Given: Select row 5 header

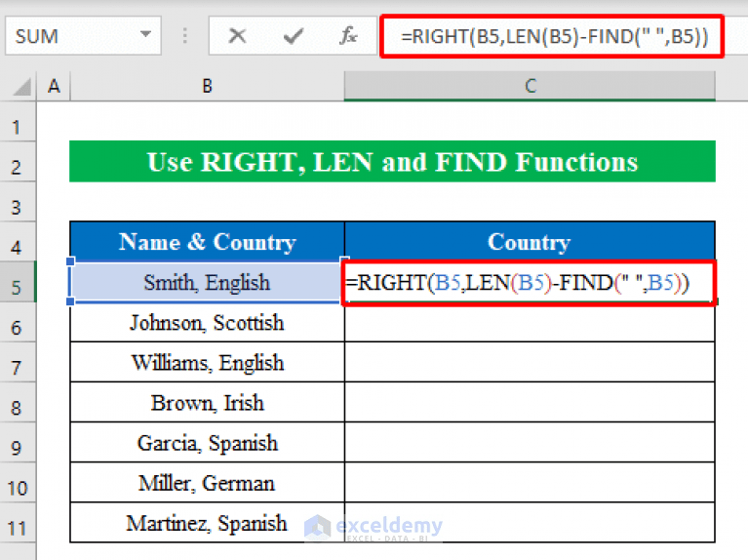Looking at the screenshot, I should point(18,282).
